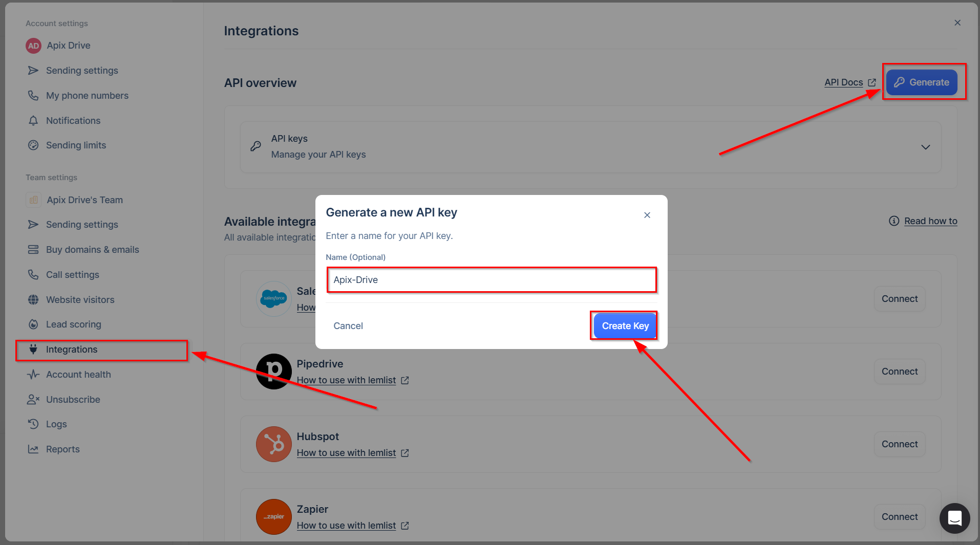Click the Generate API key button
The height and width of the screenshot is (545, 980).
(x=922, y=82)
